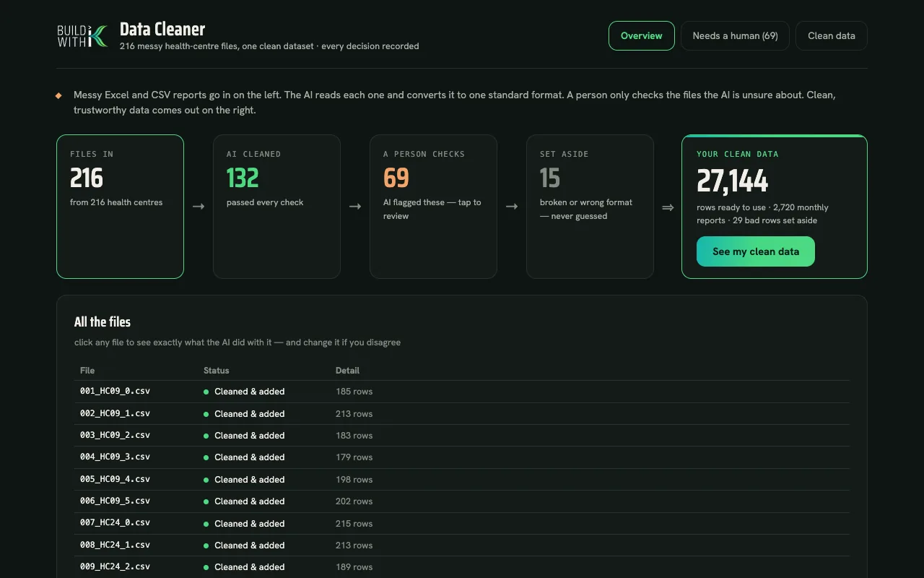Viewport: 924px width, 578px height.
Task: Select file 005_HC09_4.csv row
Action: coord(462,480)
